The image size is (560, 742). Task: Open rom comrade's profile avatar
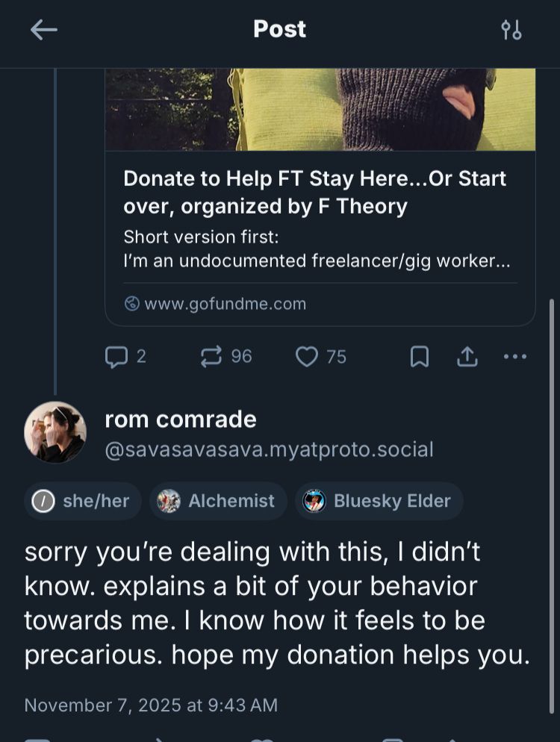pyautogui.click(x=55, y=432)
